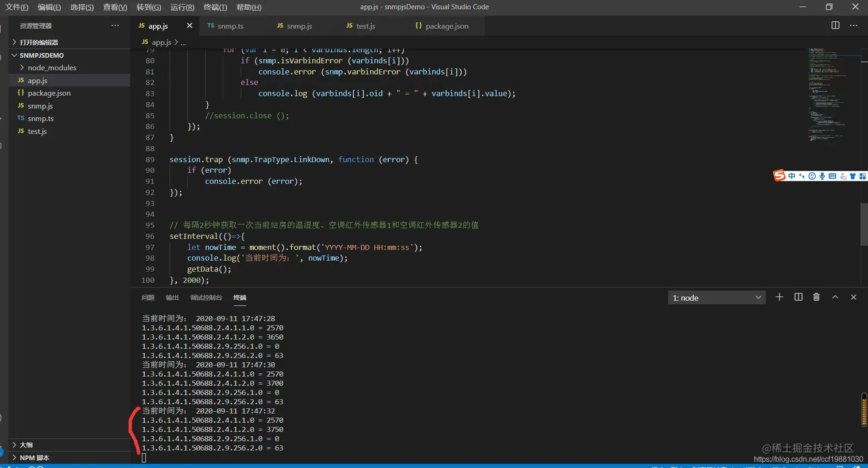Click the editor vertical scrollbar thumb
This screenshot has width=868, height=468.
[864, 224]
